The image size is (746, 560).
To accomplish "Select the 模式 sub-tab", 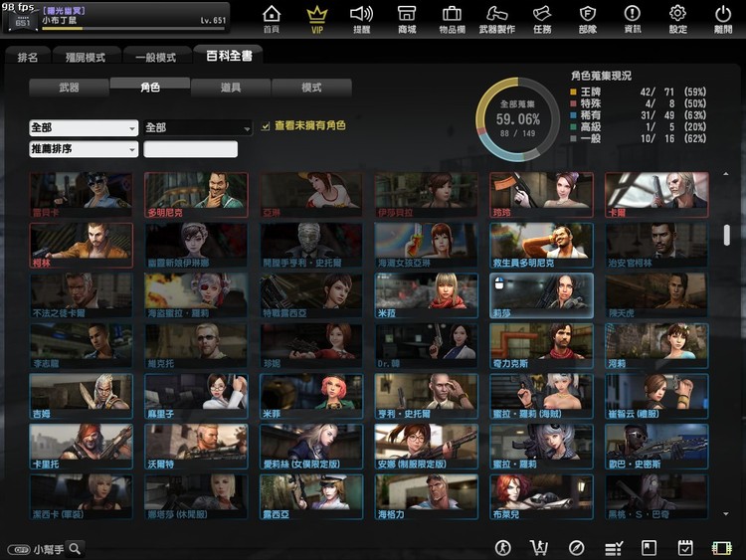I will (311, 88).
